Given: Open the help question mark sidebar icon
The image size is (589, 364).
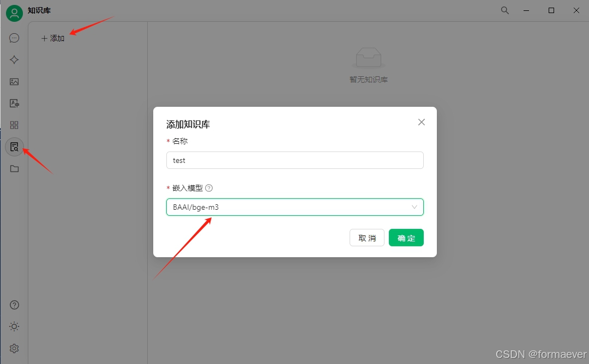Looking at the screenshot, I should pyautogui.click(x=14, y=305).
